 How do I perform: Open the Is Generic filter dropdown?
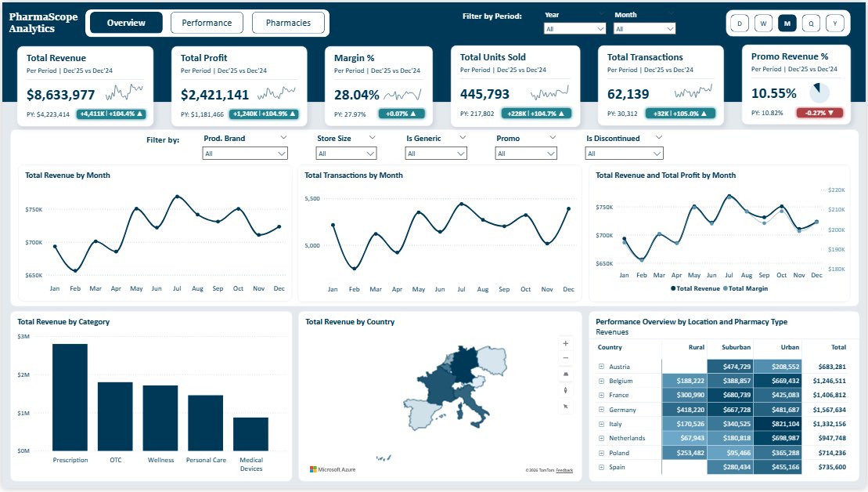[x=436, y=154]
